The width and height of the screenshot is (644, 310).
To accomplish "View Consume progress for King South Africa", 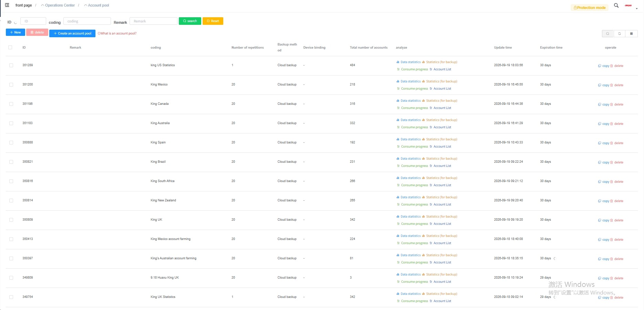I will [x=412, y=185].
